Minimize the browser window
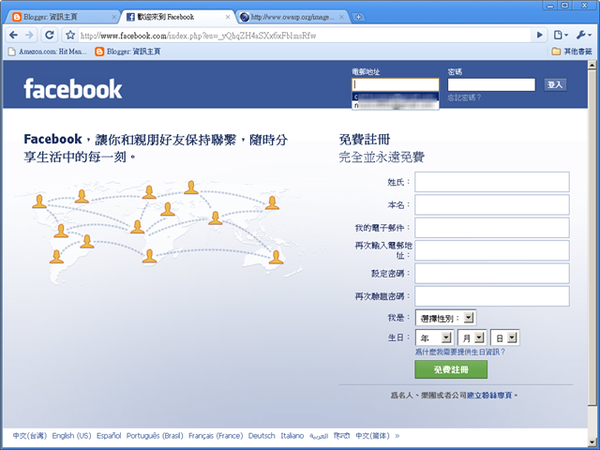The width and height of the screenshot is (600, 450). (x=550, y=5)
